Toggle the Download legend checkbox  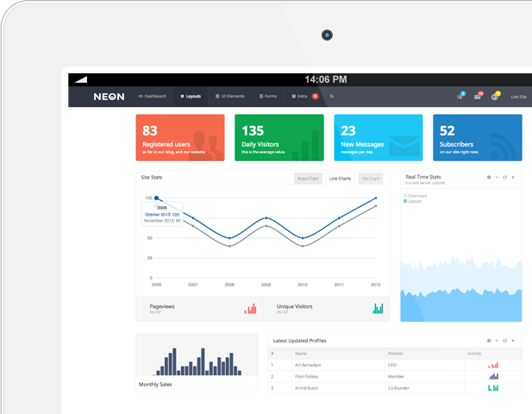[x=405, y=196]
